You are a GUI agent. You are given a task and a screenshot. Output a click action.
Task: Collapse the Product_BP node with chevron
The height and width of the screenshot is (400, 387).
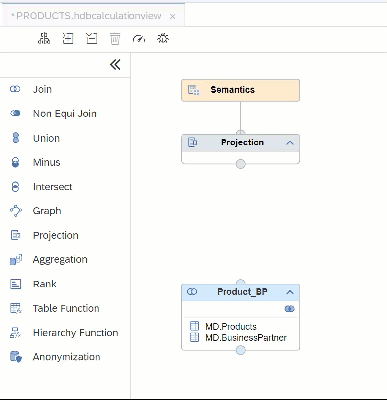click(290, 292)
